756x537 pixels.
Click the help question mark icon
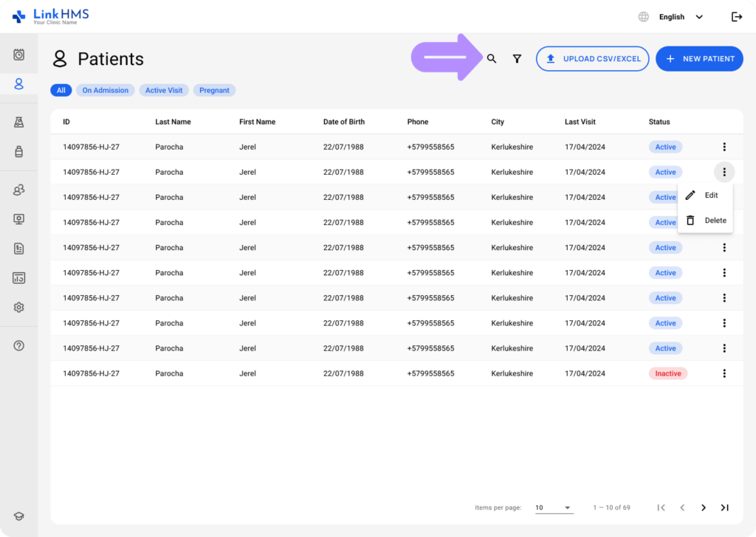[19, 345]
